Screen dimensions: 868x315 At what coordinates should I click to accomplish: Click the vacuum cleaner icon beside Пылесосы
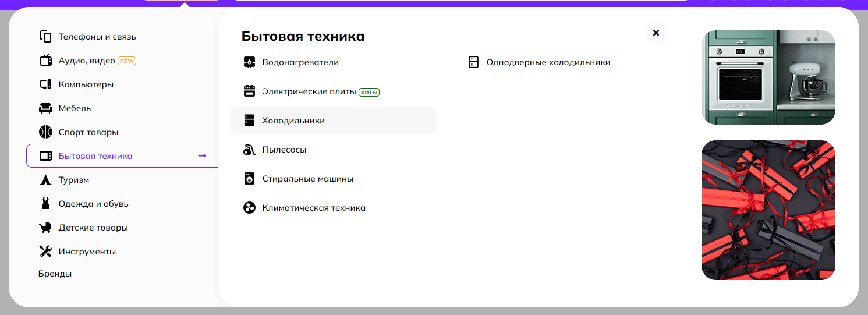tap(249, 150)
